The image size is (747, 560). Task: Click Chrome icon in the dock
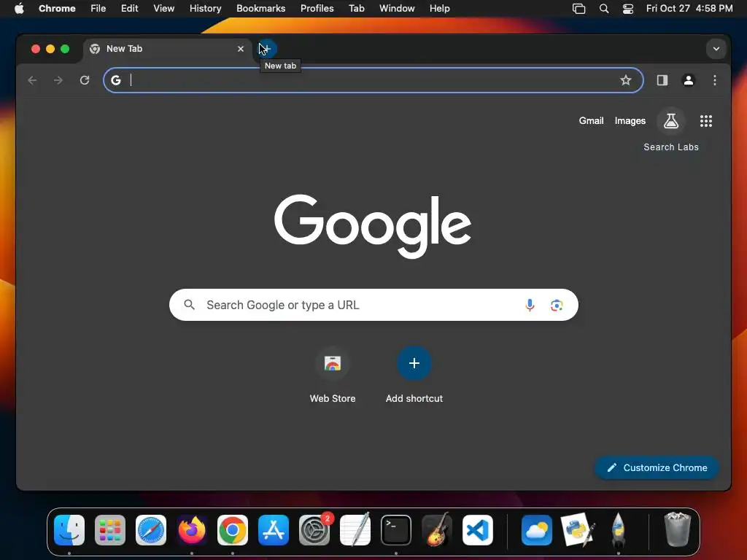click(x=233, y=530)
